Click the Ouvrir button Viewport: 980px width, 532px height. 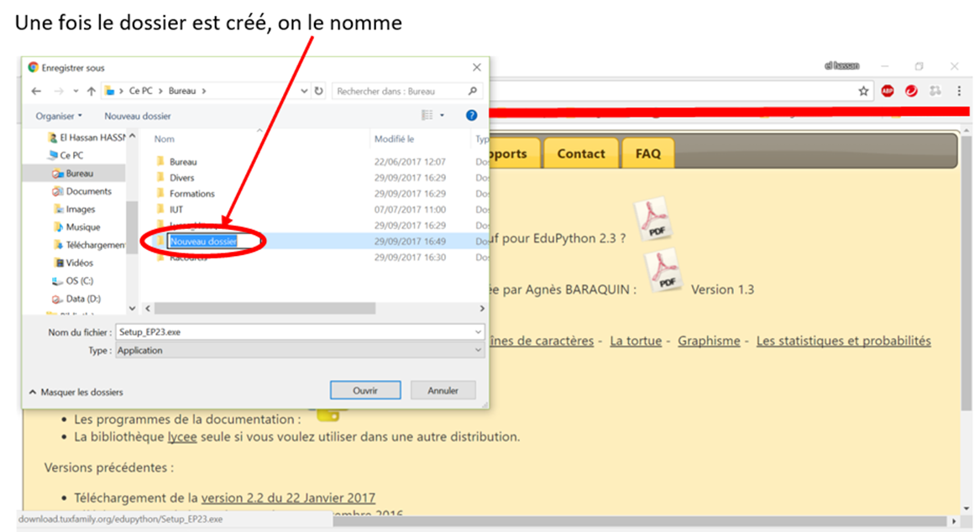tap(365, 390)
